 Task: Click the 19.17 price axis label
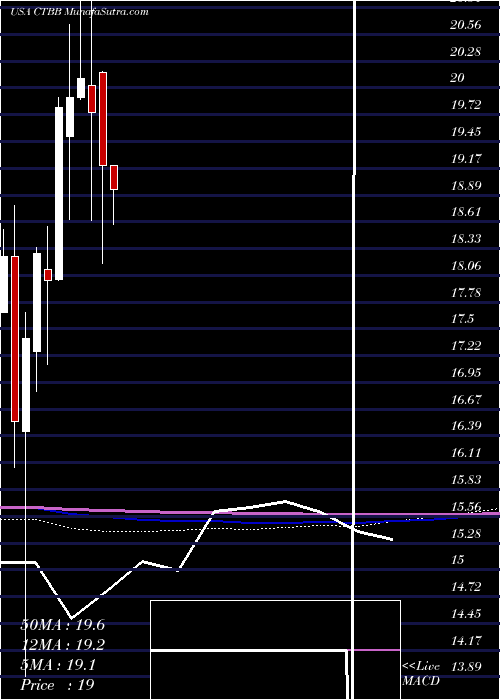tap(466, 159)
